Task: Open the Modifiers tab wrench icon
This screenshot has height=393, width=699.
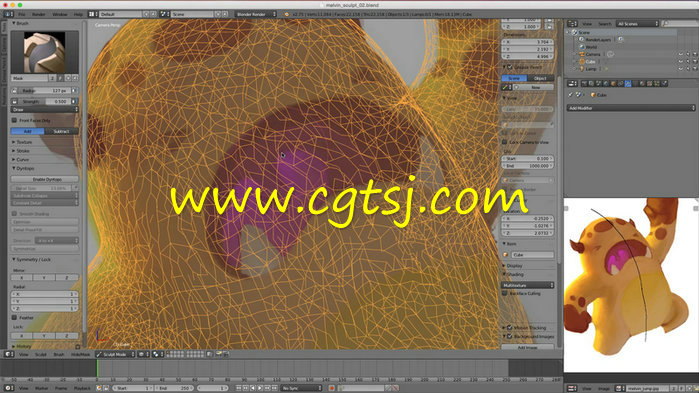Action: pos(628,83)
